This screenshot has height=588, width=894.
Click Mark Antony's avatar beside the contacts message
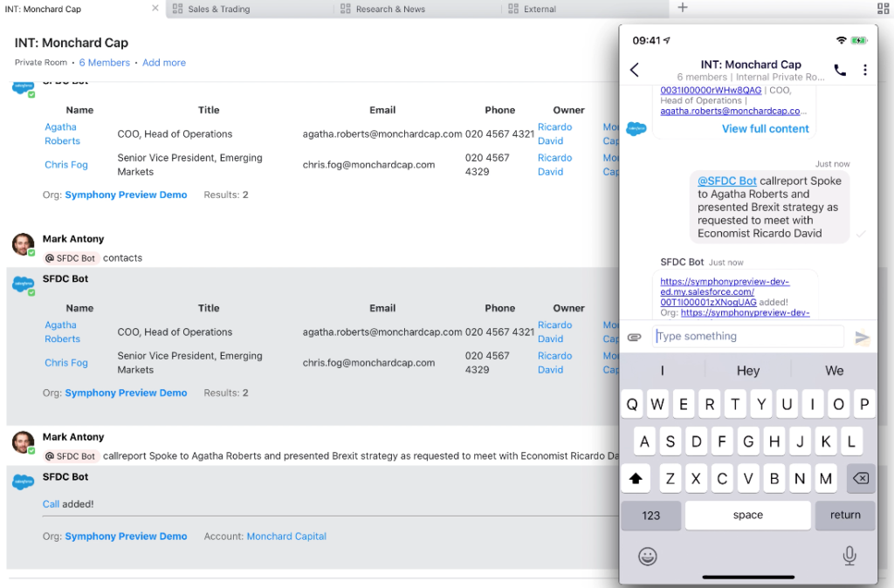(23, 244)
